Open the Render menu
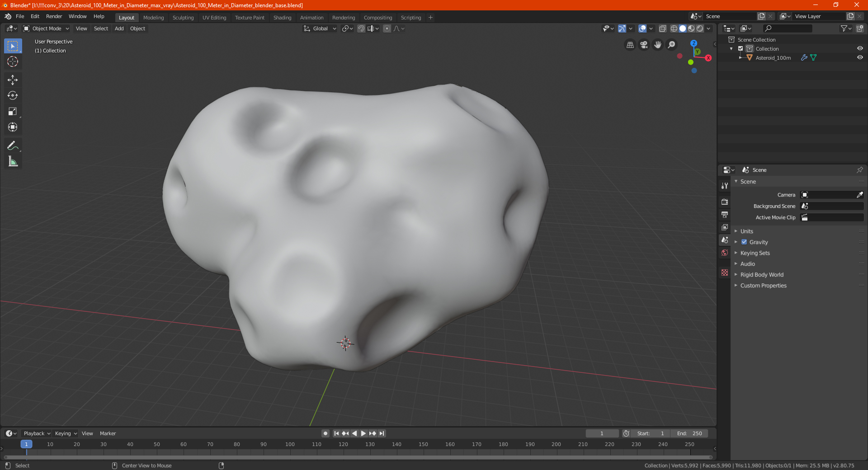Viewport: 868px width, 470px height. [x=54, y=16]
